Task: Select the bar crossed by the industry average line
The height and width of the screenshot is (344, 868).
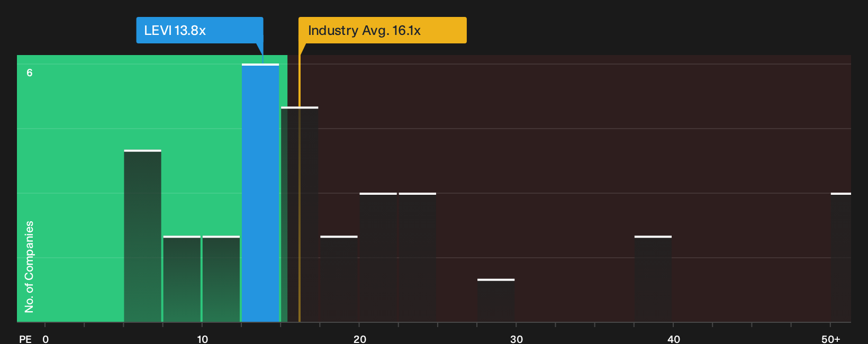Action: coord(300,214)
